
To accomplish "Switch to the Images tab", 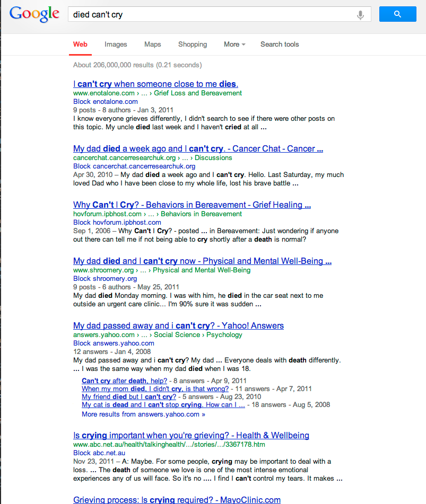I will pos(116,45).
